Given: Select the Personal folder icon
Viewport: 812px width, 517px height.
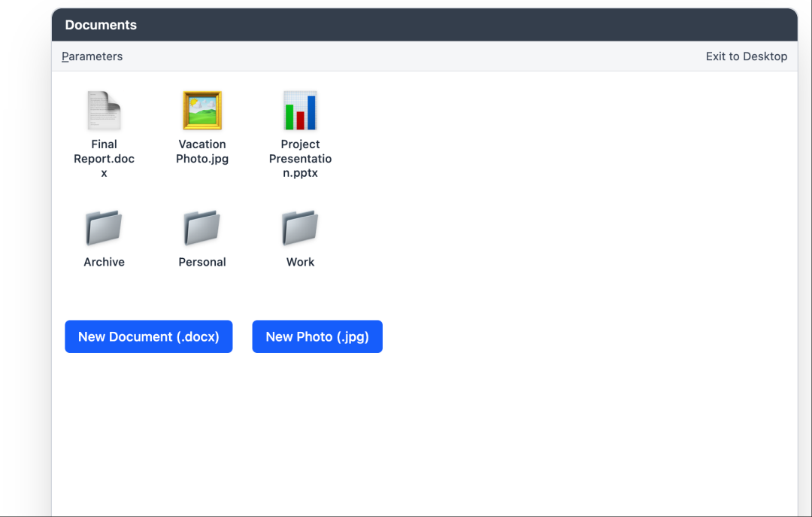Looking at the screenshot, I should coord(202,228).
